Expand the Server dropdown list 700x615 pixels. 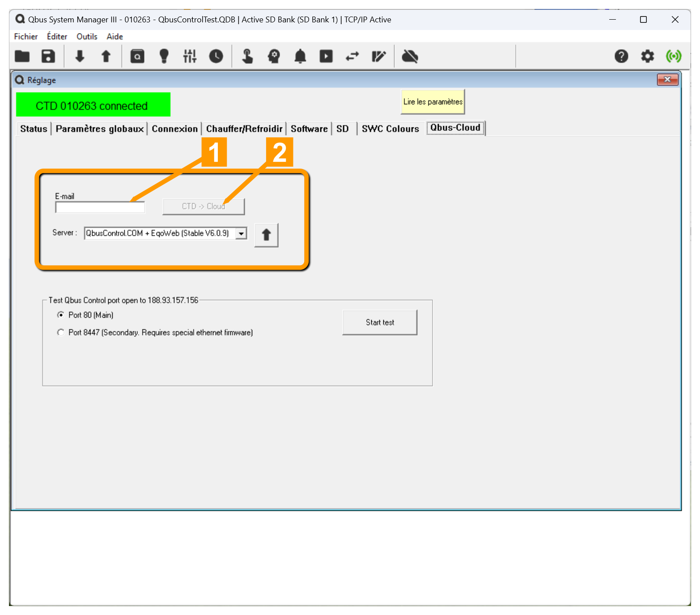coord(242,233)
